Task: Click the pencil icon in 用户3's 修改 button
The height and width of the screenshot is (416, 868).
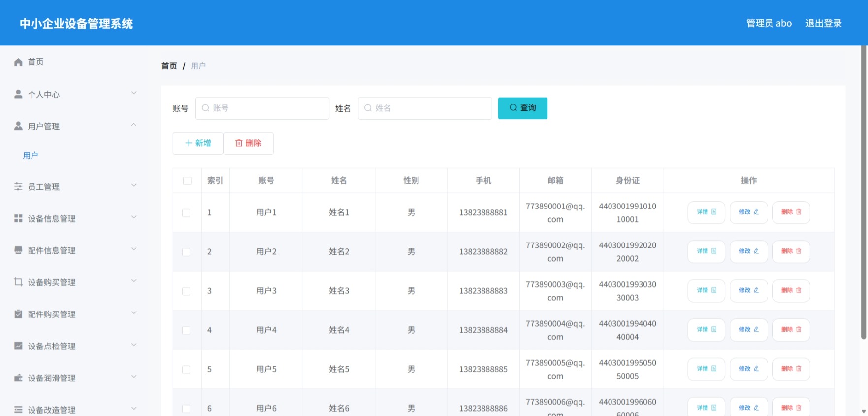Action: [x=756, y=290]
